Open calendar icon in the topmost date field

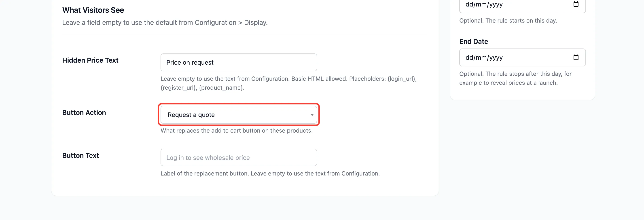[576, 4]
